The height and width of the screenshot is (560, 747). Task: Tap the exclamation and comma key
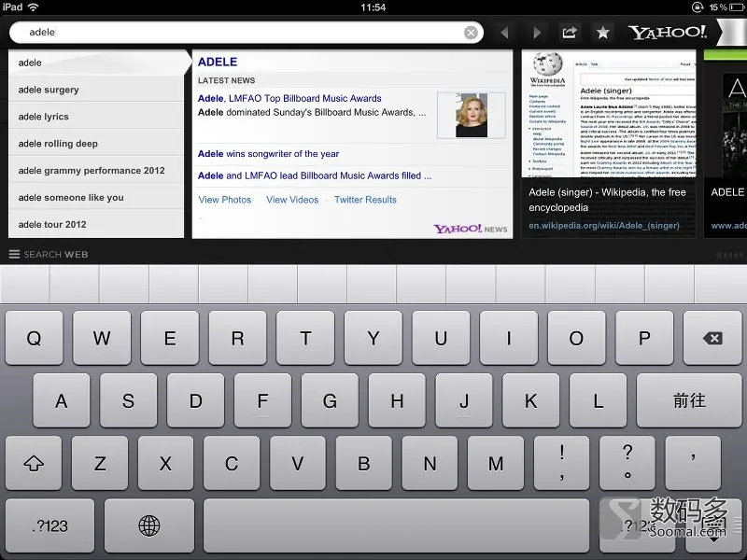(562, 463)
